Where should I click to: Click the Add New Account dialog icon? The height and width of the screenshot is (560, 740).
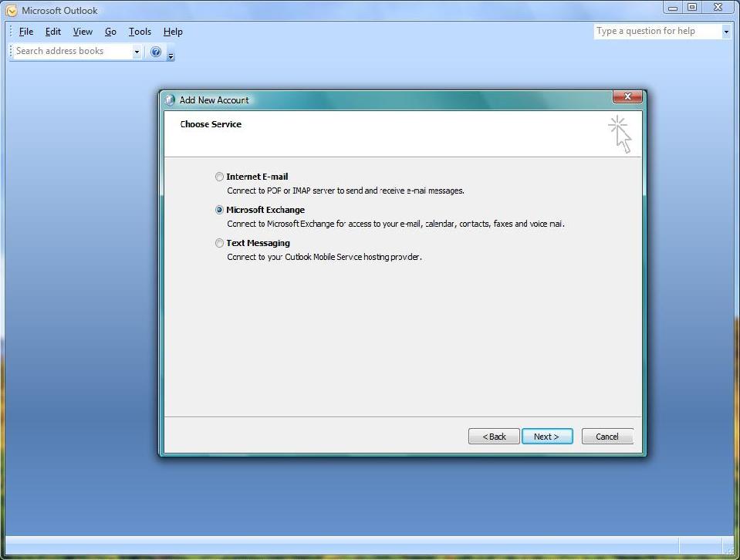point(170,100)
